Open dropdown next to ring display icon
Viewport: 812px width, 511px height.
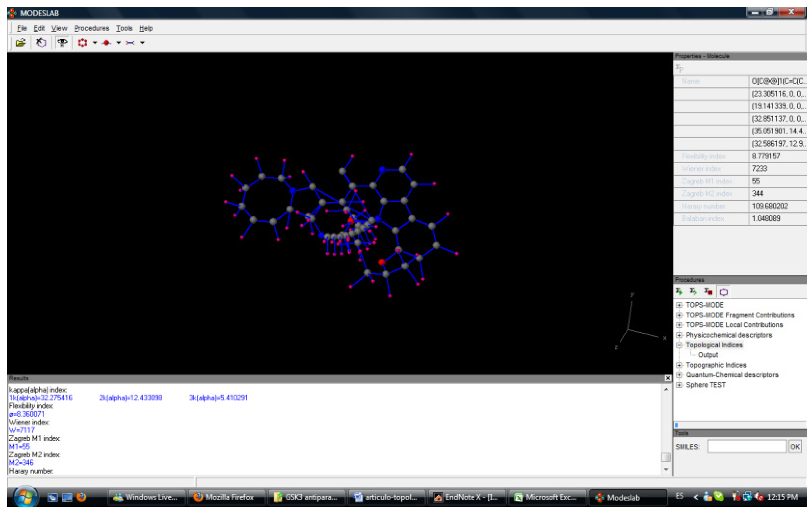(95, 42)
